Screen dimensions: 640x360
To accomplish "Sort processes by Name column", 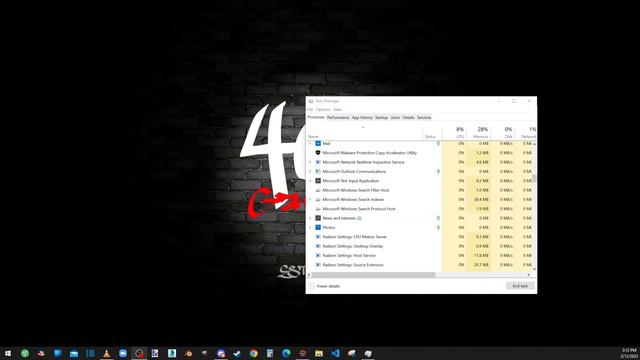I will 365,132.
